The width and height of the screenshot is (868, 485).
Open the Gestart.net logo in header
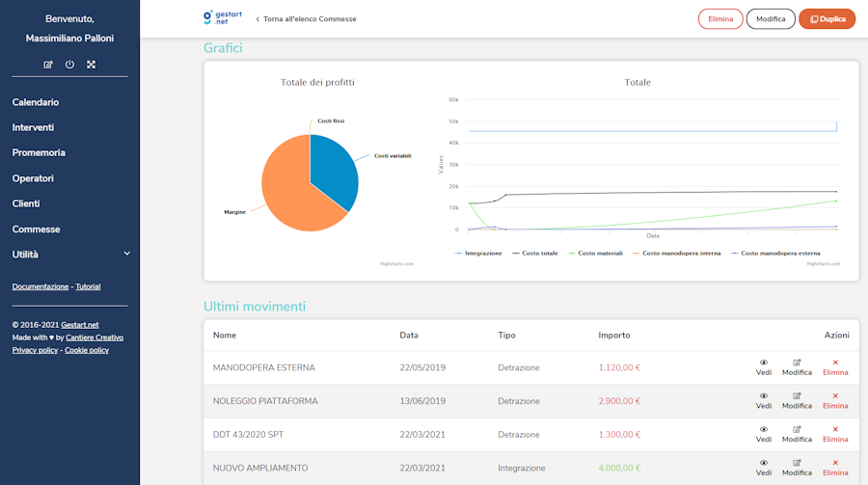pos(220,18)
